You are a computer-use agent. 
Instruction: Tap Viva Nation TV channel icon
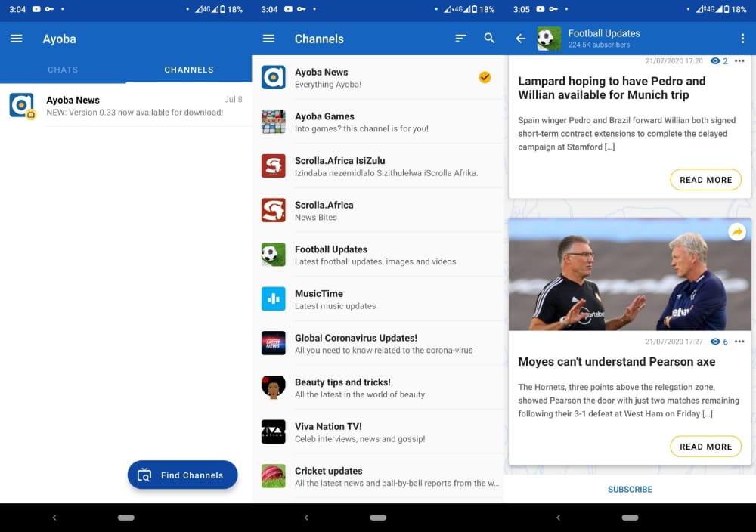274,431
